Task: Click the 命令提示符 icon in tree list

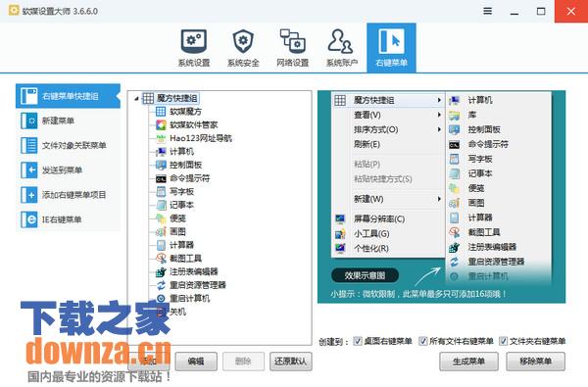Action: [x=161, y=178]
